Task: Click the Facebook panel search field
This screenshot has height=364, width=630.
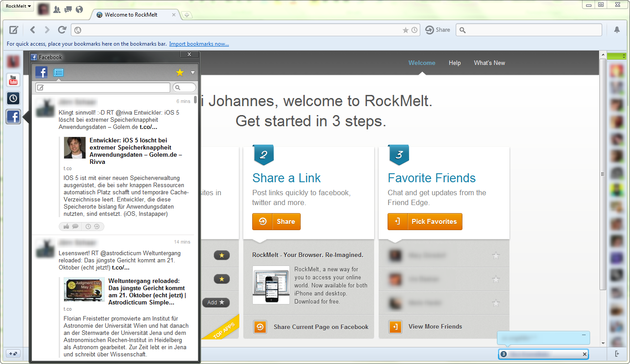Action: [x=184, y=88]
